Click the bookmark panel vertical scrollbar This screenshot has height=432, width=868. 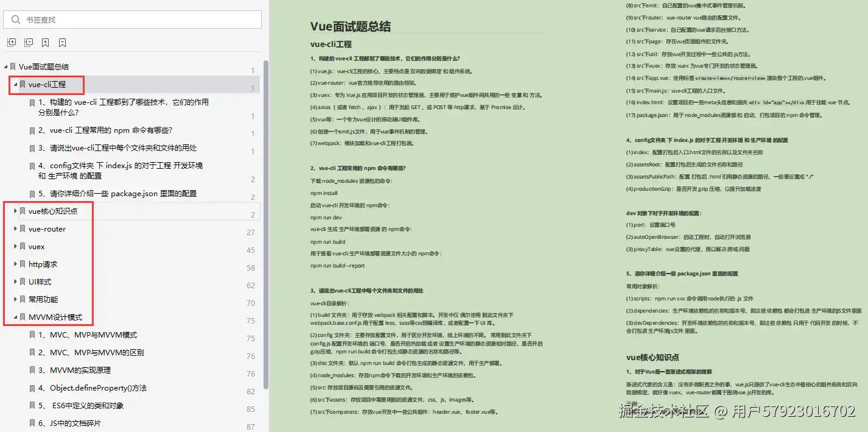(265, 225)
